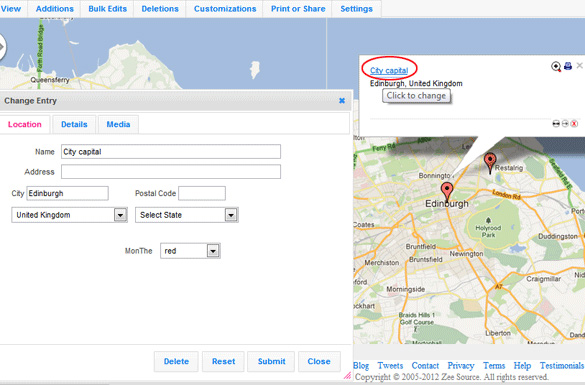
Task: Switch to the Media tab
Action: click(x=118, y=124)
